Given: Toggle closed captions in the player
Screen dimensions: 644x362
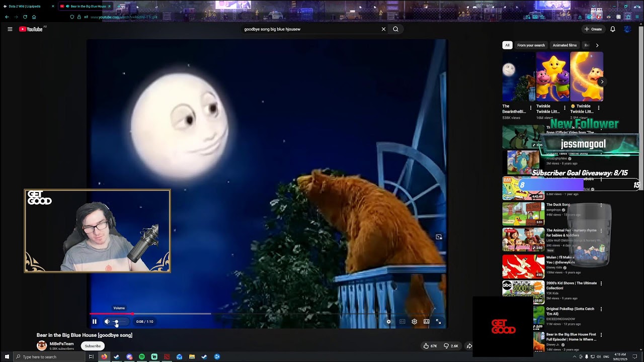Looking at the screenshot, I should [x=403, y=322].
